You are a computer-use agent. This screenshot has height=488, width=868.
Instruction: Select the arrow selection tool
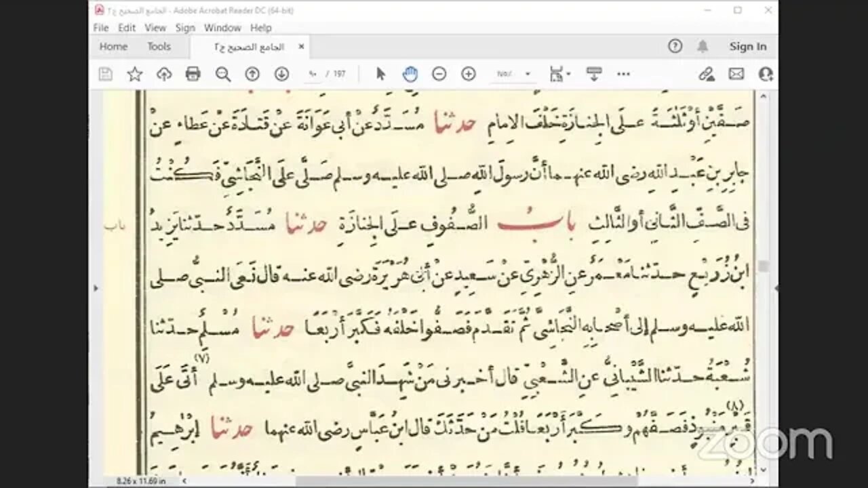click(380, 74)
